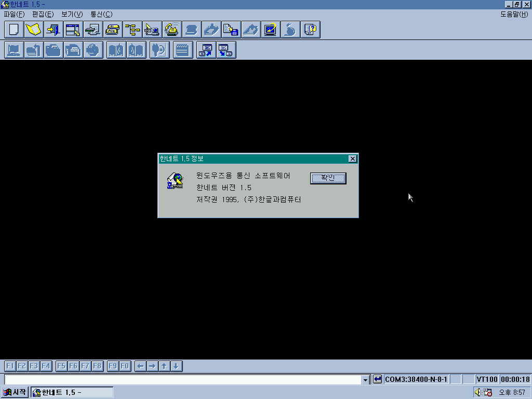Viewport: 532px width, 399px height.
Task: Click the 오후 8:57 taskbar clock
Action: click(512, 393)
